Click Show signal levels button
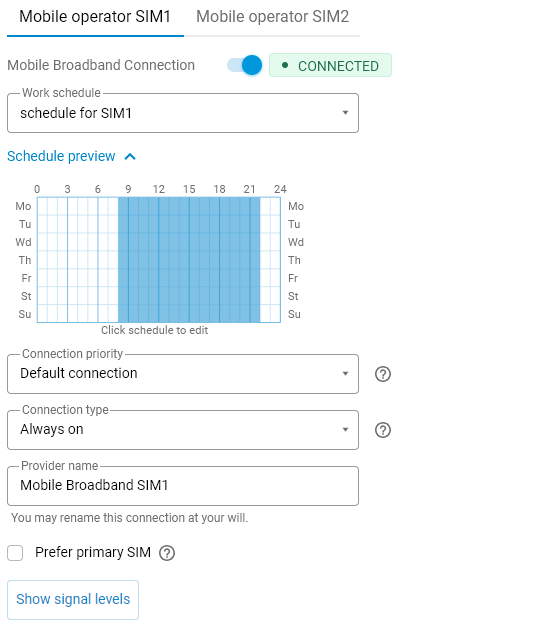555x628 pixels. pos(73,599)
